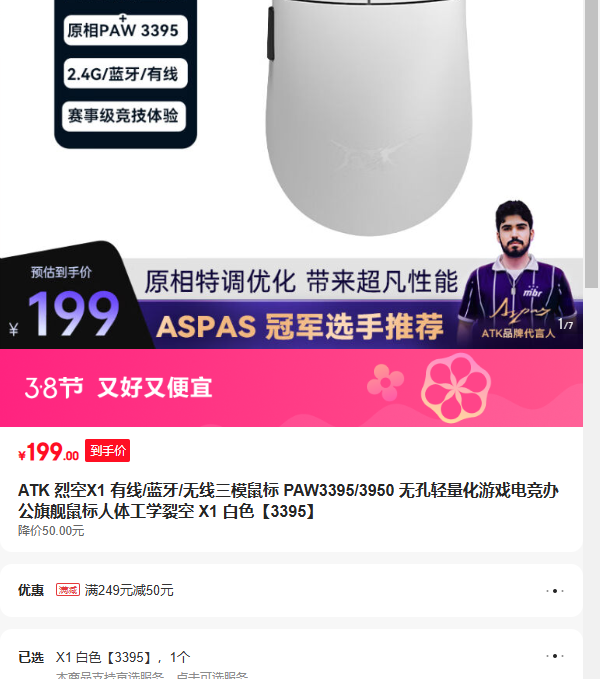This screenshot has height=679, width=600.
Task: Open the 已选 row's three-dot more icon
Action: 555,656
